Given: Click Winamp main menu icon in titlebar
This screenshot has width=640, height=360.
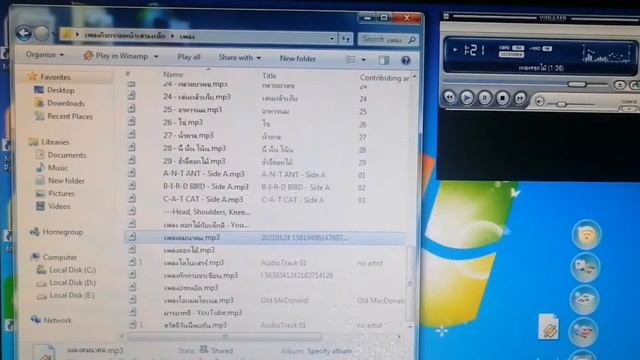Looking at the screenshot, I should pos(446,16).
